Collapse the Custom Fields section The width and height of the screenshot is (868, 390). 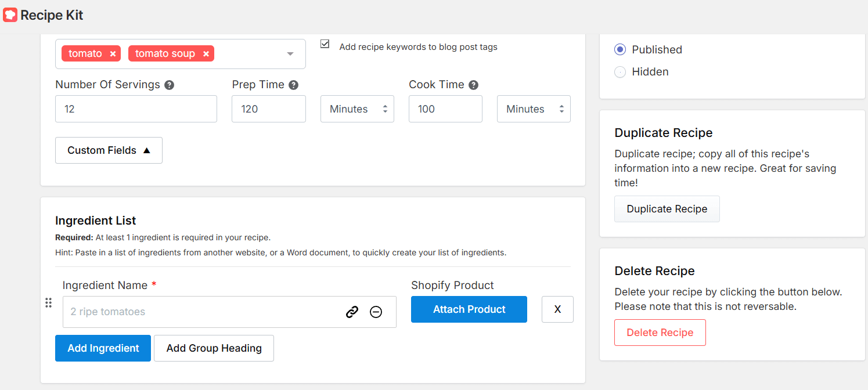(x=109, y=150)
